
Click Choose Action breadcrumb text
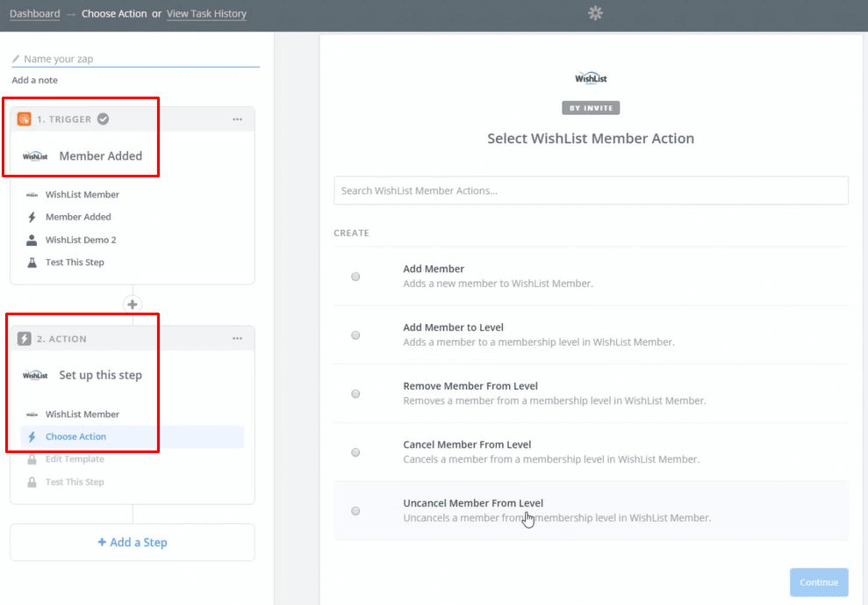point(114,14)
